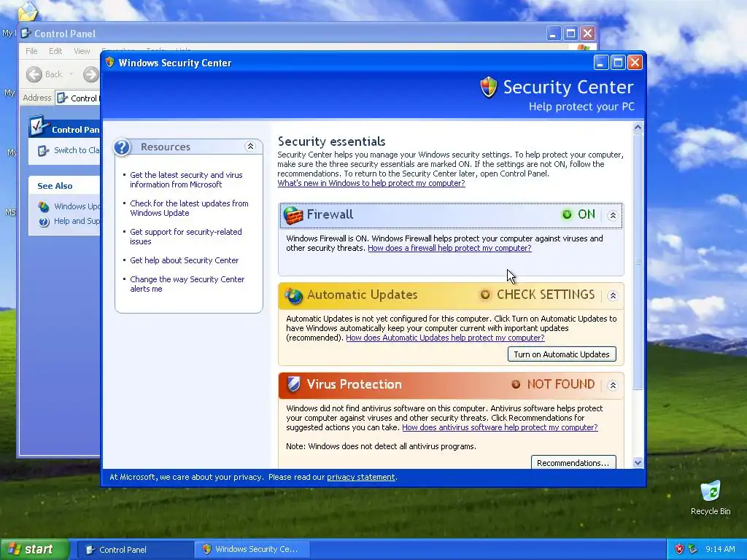Click the Resources question mark icon

coord(122,147)
